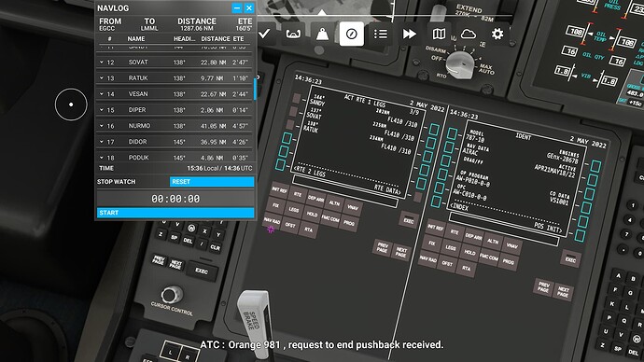Open the Weather cloud toolbar icon
Image resolution: width=644 pixels, height=362 pixels.
pyautogui.click(x=468, y=34)
